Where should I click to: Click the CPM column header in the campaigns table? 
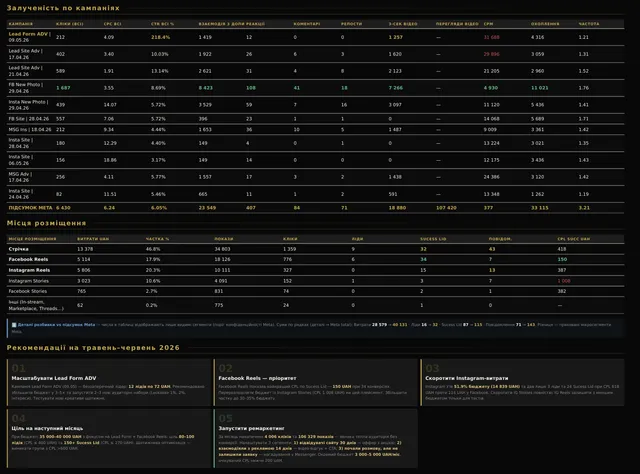(x=488, y=24)
